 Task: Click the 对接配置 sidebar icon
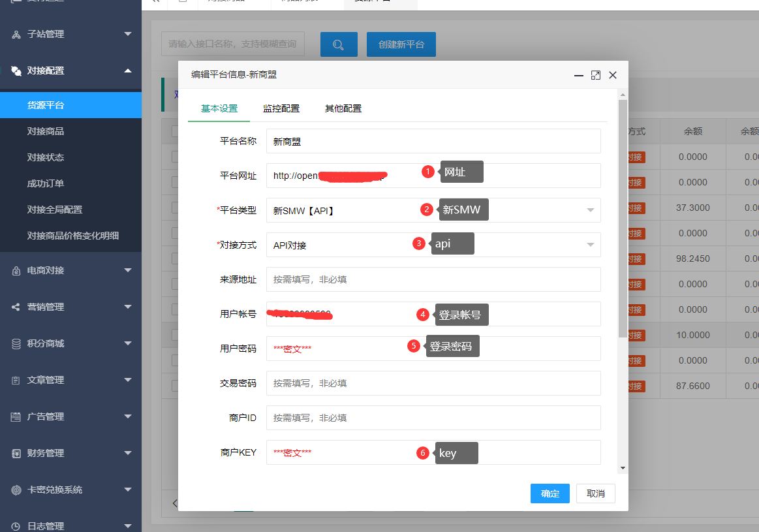coord(16,71)
